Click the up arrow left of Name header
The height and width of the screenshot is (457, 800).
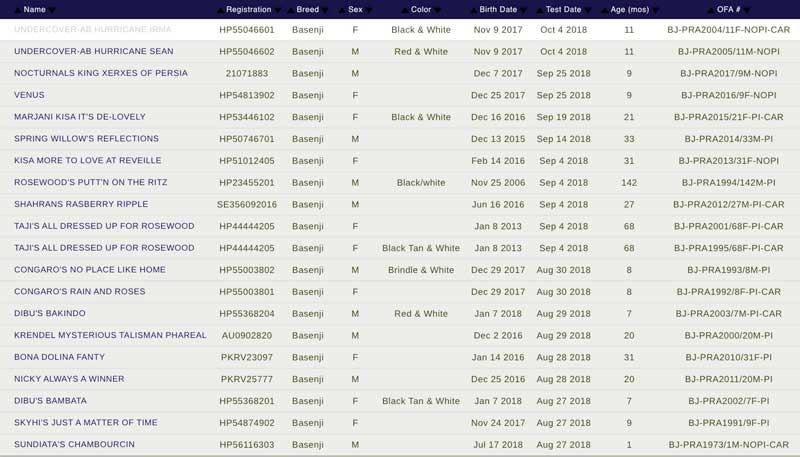pyautogui.click(x=17, y=10)
